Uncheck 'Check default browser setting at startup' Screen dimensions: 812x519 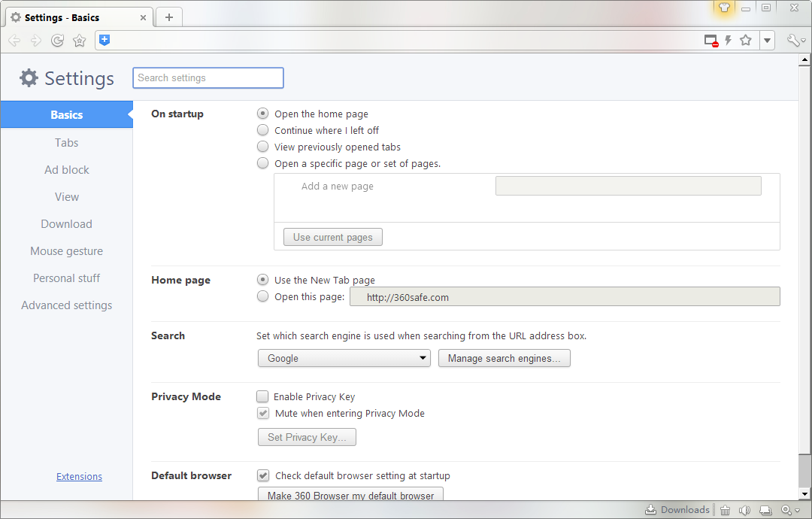tap(263, 475)
